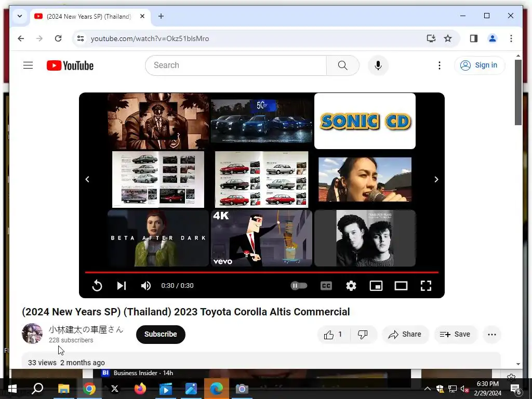Go back in Chrome

pyautogui.click(x=21, y=38)
